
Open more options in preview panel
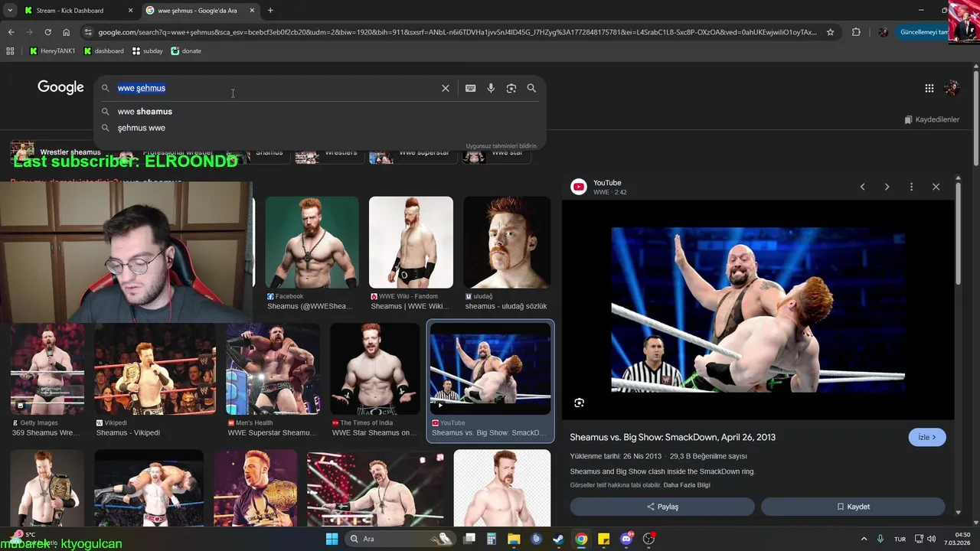tap(911, 187)
